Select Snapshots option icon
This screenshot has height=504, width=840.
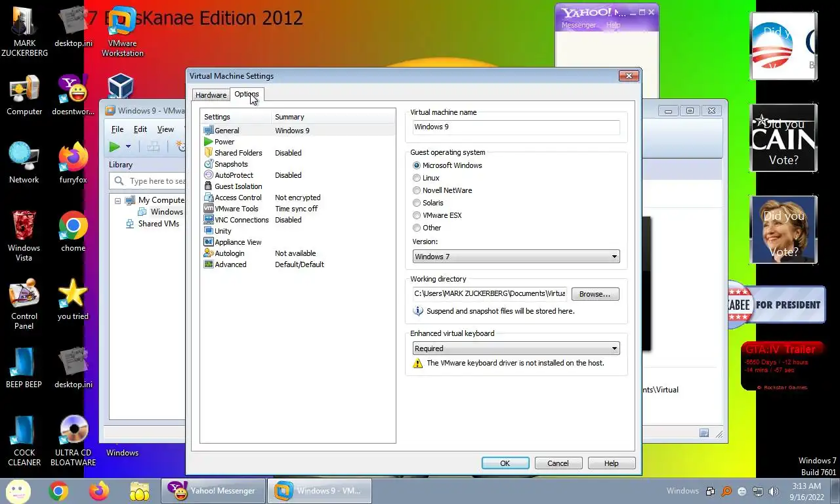(x=209, y=164)
